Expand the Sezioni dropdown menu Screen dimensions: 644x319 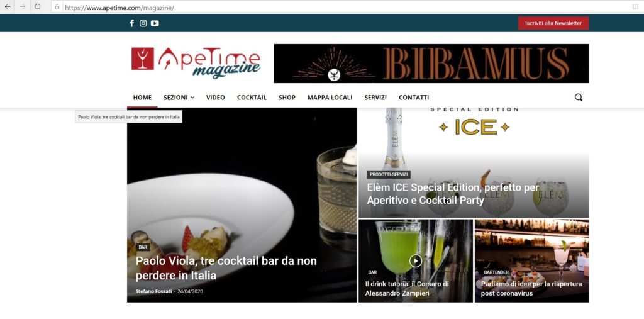pos(179,98)
